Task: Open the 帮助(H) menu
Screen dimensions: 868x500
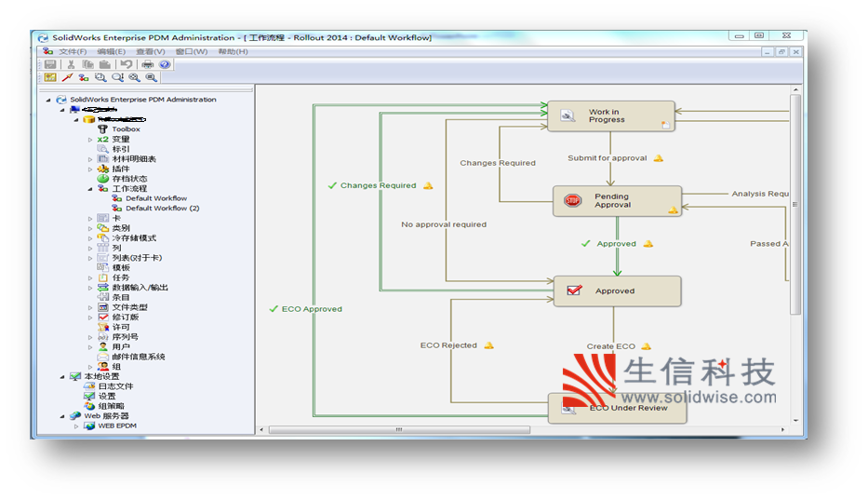Action: coord(234,51)
